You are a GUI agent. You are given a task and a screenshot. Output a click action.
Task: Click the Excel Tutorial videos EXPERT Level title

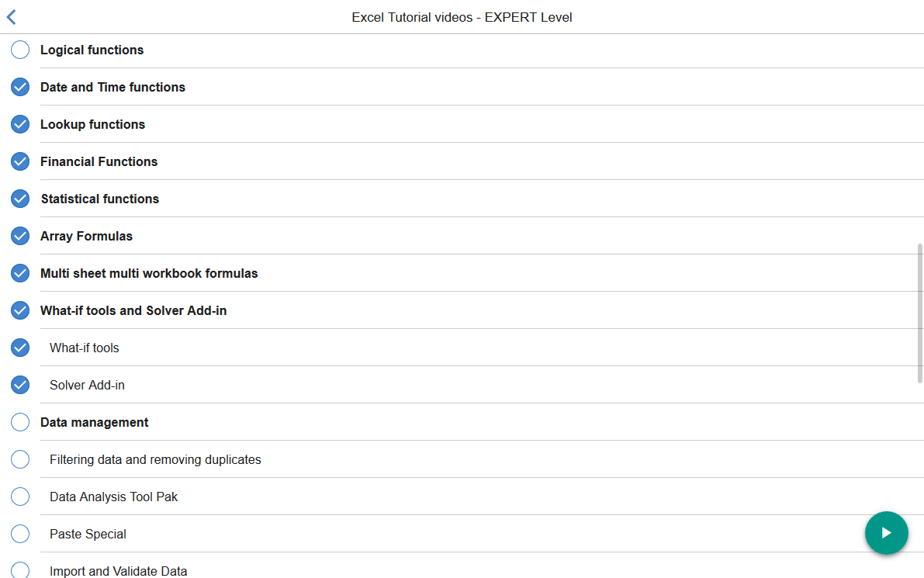coord(462,17)
